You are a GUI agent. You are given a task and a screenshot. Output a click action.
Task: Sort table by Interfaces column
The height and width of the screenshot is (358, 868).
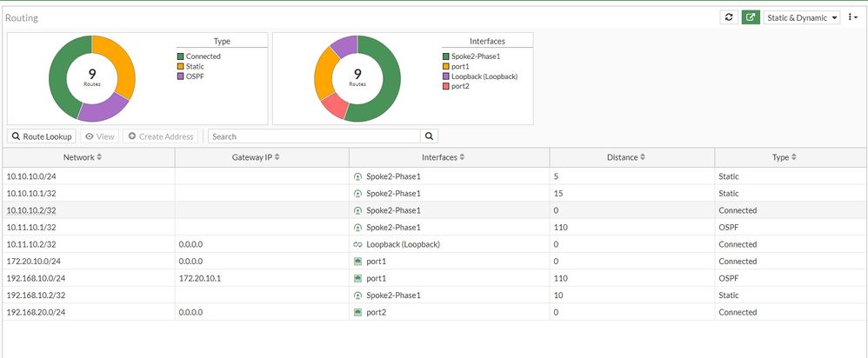click(444, 157)
